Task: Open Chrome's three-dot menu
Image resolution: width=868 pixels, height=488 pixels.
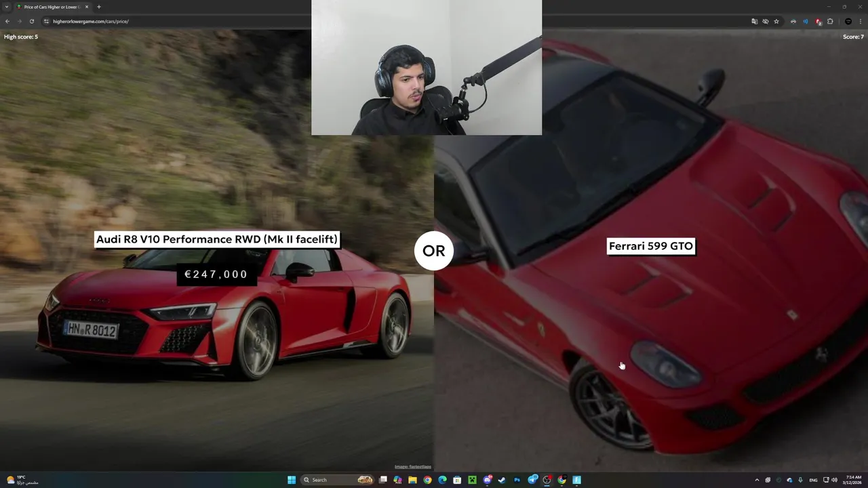Action: click(861, 21)
